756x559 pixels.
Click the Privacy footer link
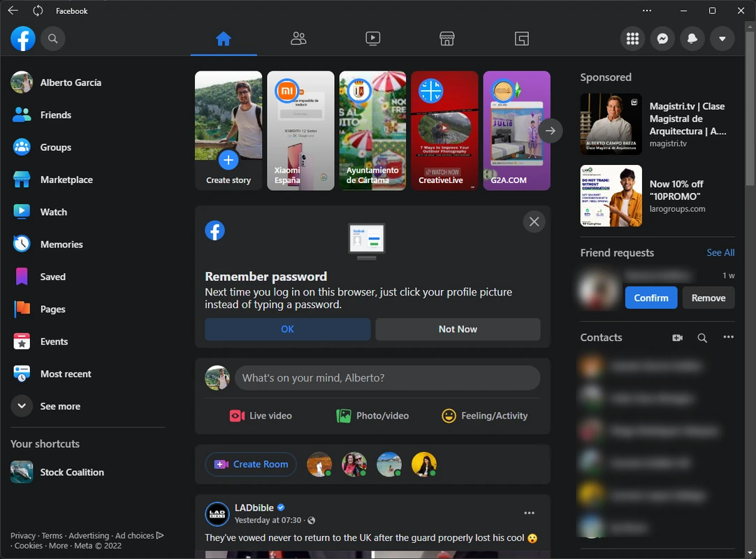(x=23, y=535)
